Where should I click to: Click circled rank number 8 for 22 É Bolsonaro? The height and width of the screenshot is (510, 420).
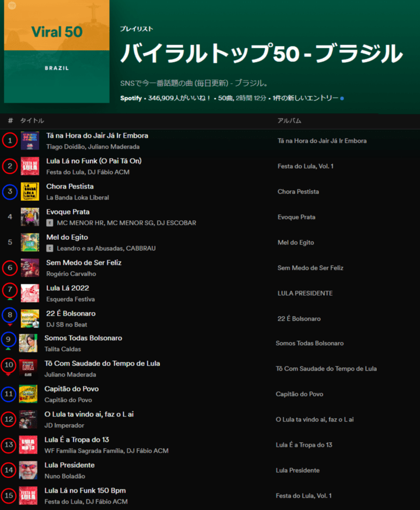[9, 315]
